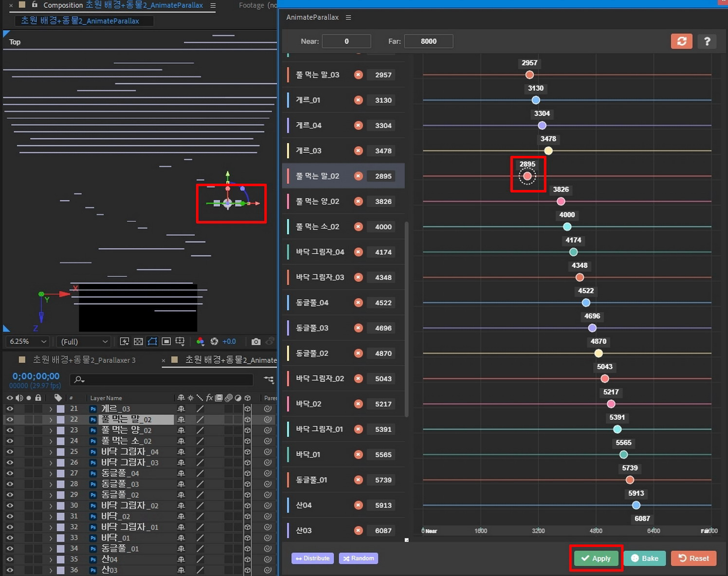Toggle visibility of layer 36 산03
The image size is (728, 576).
click(10, 570)
